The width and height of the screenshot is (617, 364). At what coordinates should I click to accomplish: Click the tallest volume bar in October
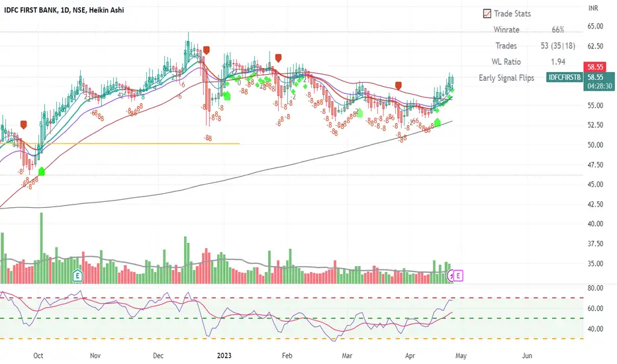[x=41, y=248]
